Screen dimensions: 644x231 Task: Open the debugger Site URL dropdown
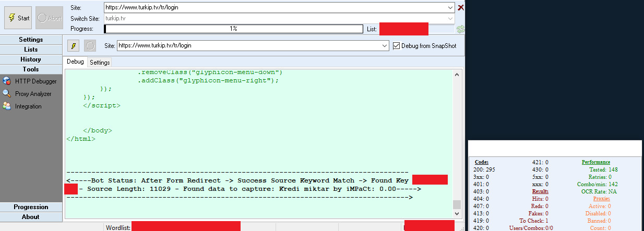point(385,46)
